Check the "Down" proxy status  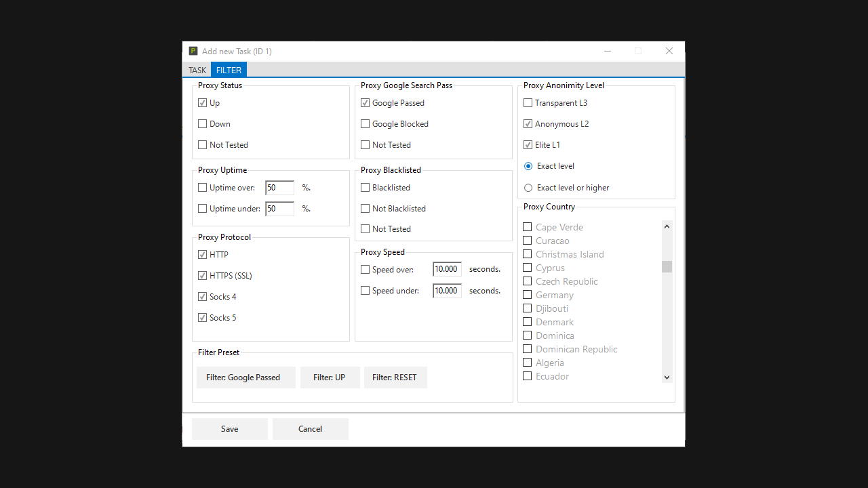tap(202, 123)
